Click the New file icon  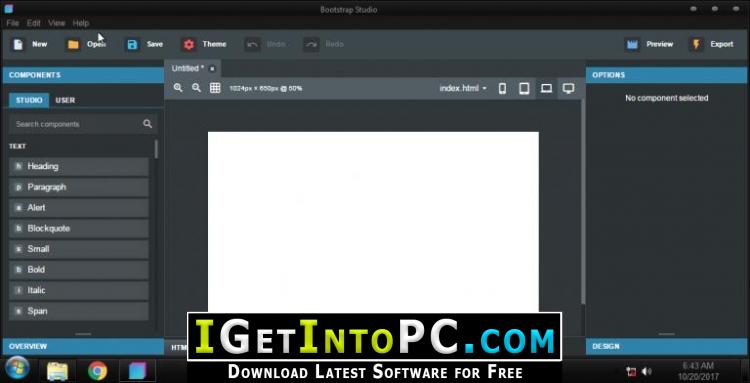tap(18, 44)
